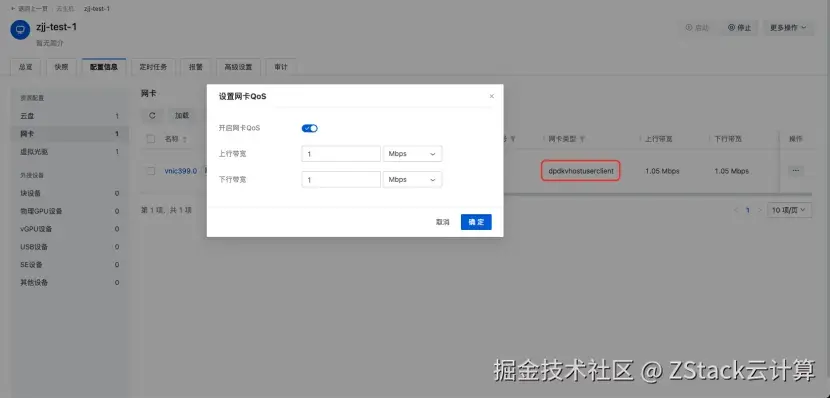The width and height of the screenshot is (830, 398).
Task: Go to previous page arrow in pagination
Action: tap(736, 210)
